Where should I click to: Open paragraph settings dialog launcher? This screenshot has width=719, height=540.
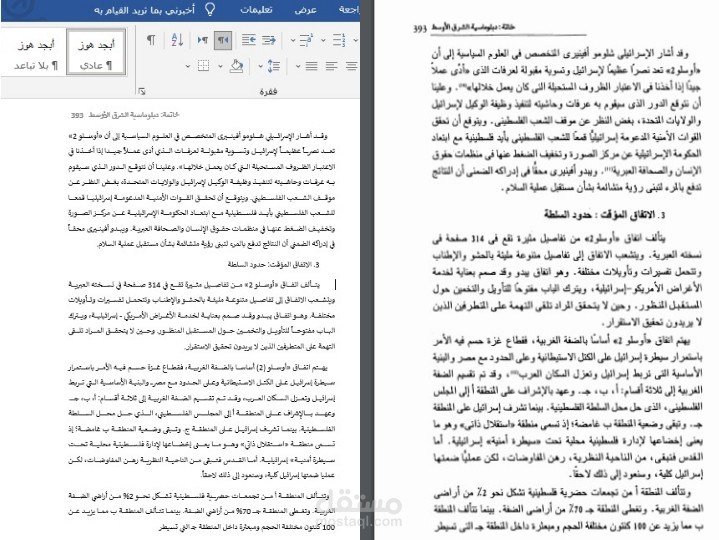142,92
